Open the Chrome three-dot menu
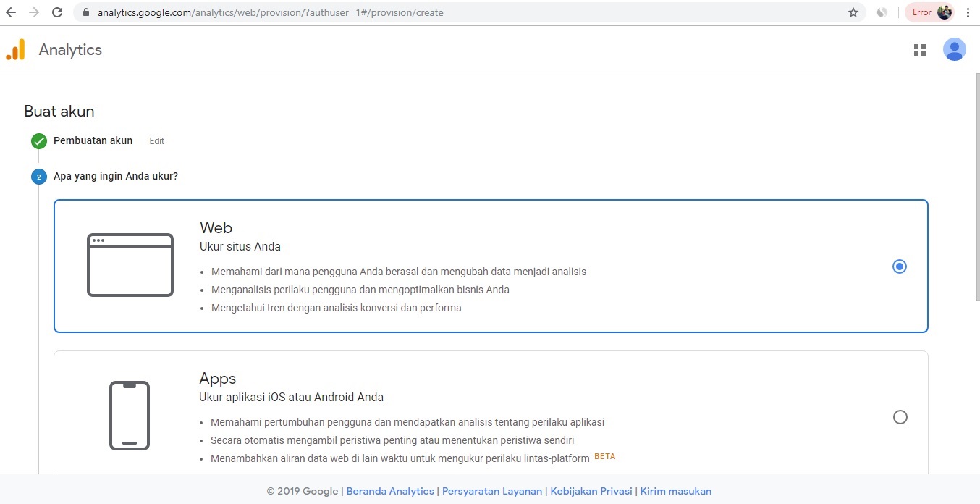 [968, 12]
